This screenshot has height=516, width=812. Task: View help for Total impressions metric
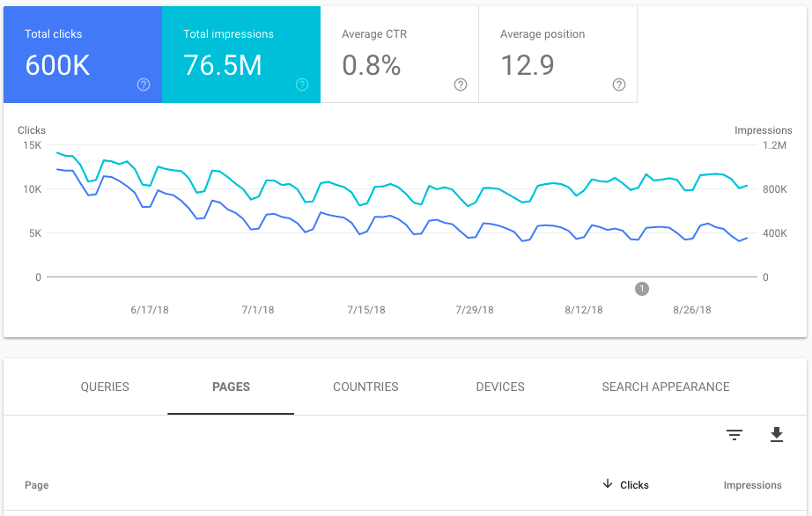[302, 85]
